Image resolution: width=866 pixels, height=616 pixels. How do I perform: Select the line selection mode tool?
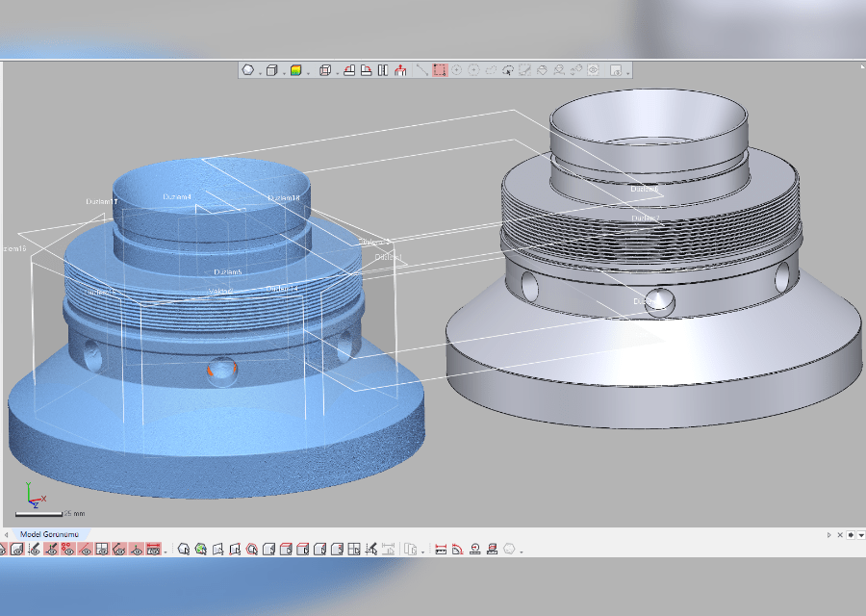(x=422, y=70)
